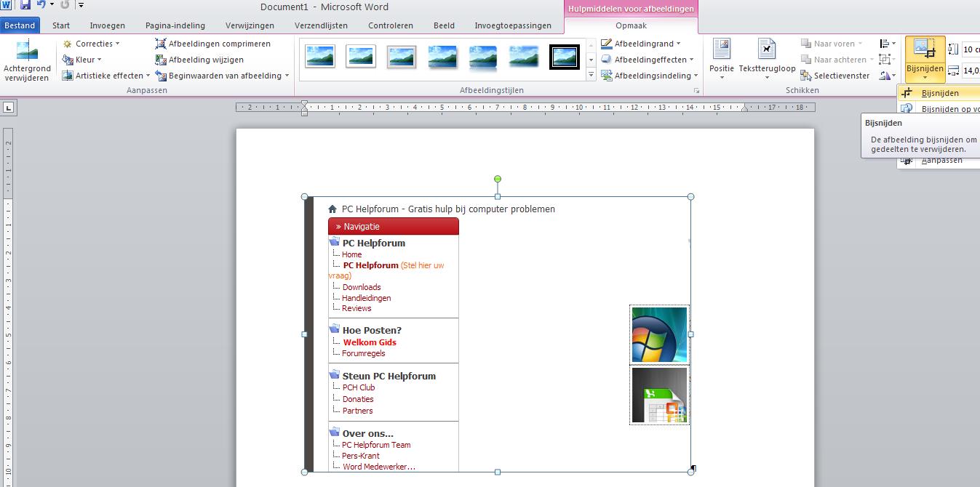
Task: Click Beginwaarden van afbeelding button
Action: pyautogui.click(x=218, y=76)
